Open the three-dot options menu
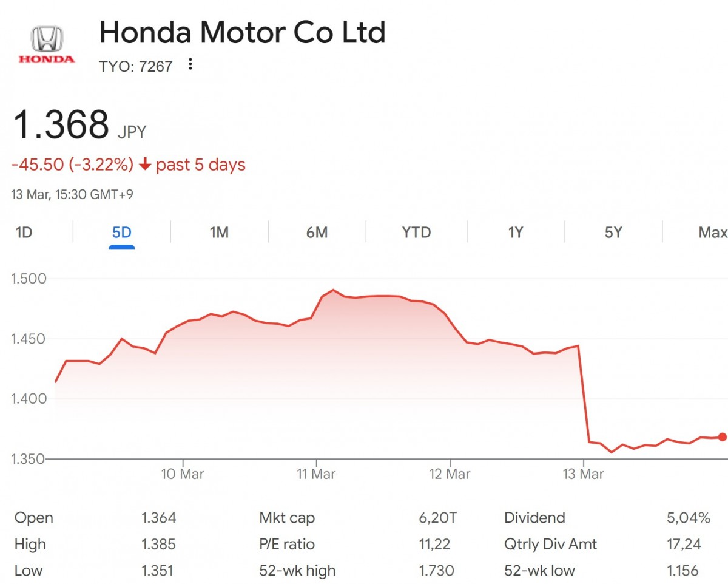Screen dimensions: 728x584 pyautogui.click(x=190, y=65)
